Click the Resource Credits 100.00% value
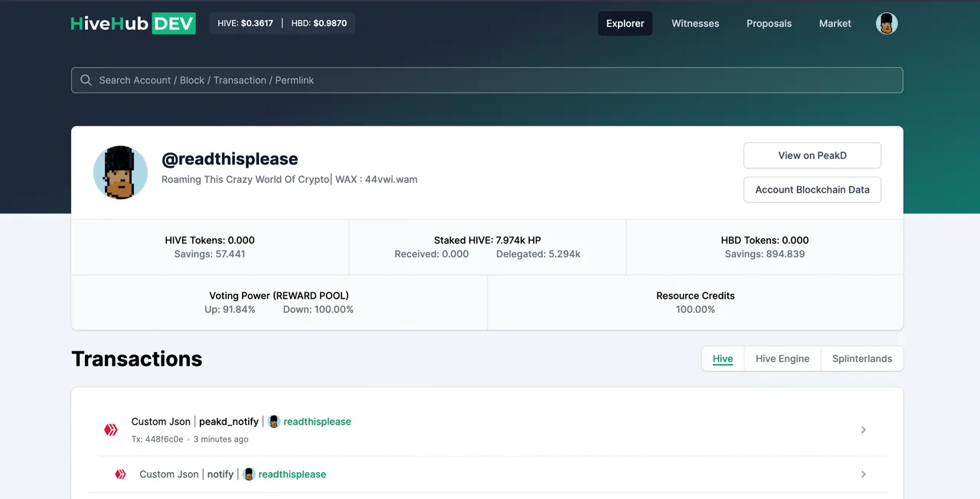The image size is (980, 499). (695, 310)
